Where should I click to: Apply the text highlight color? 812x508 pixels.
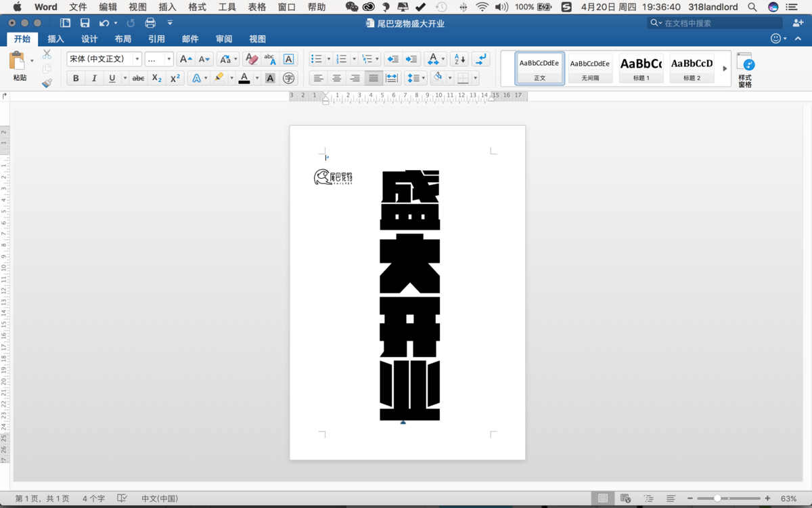pyautogui.click(x=219, y=79)
